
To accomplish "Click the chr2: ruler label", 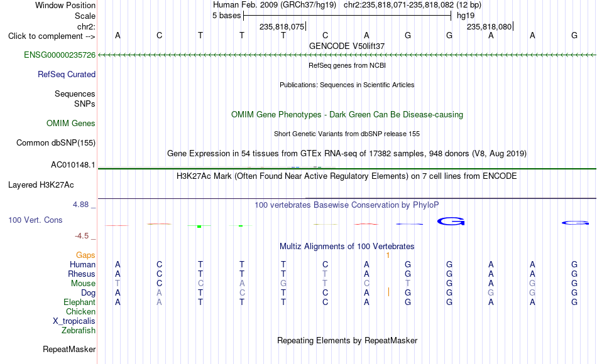I will (86, 26).
